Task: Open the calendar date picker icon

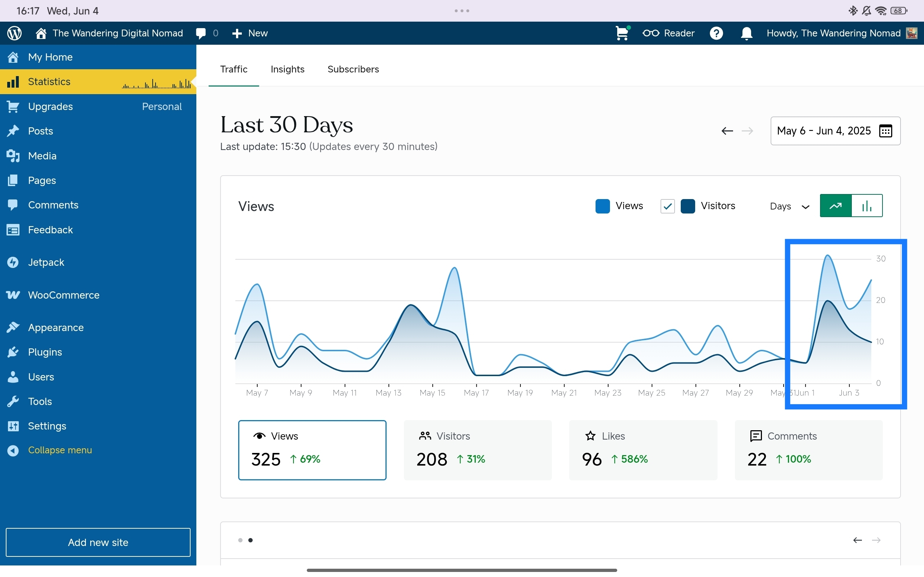Action: click(x=886, y=131)
